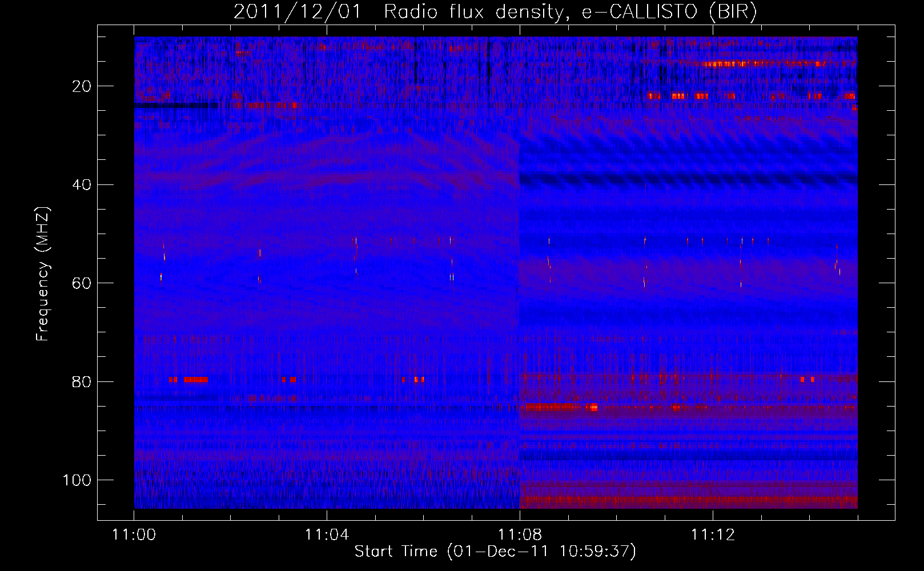Click the 80 frequency tick label
Image resolution: width=924 pixels, height=571 pixels.
tap(82, 382)
